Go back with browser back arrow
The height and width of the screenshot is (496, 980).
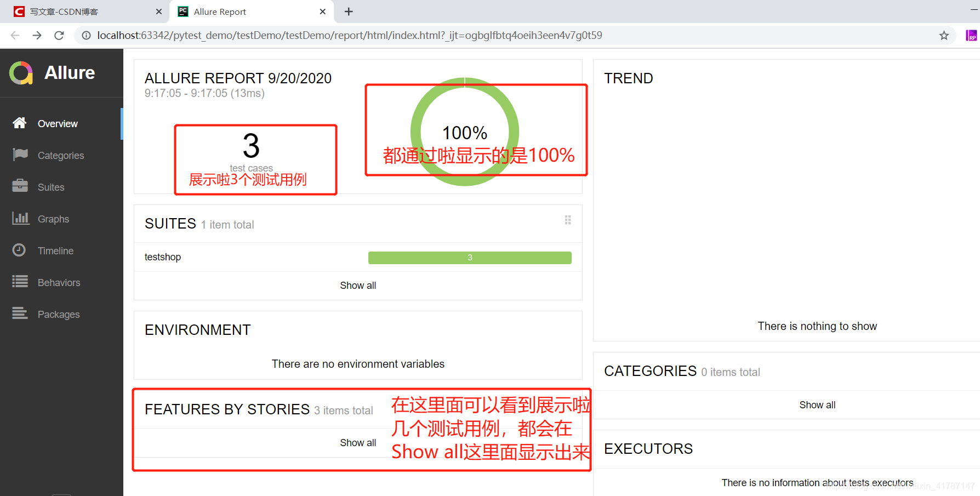pyautogui.click(x=15, y=36)
